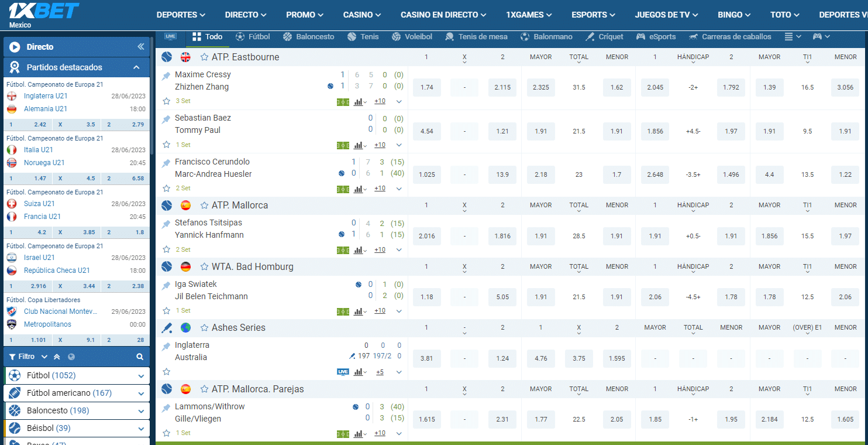
Task: Pin the Maxime Cressy match
Action: (167, 76)
